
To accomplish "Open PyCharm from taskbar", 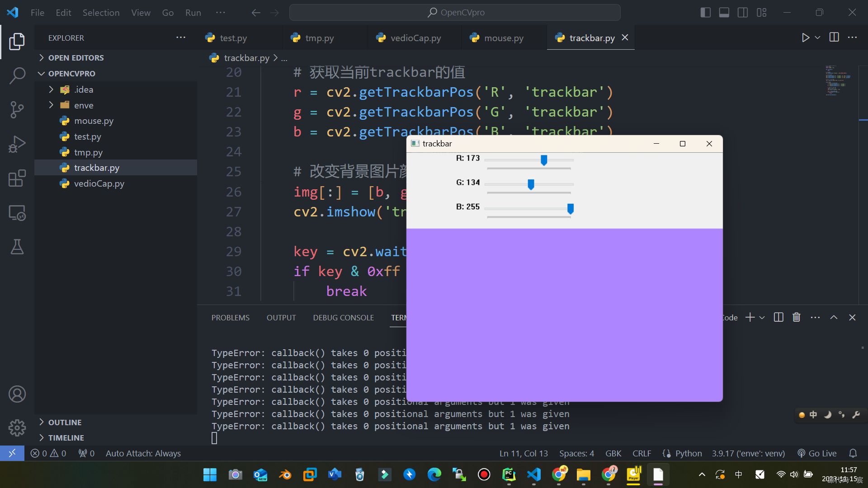I will click(x=509, y=474).
